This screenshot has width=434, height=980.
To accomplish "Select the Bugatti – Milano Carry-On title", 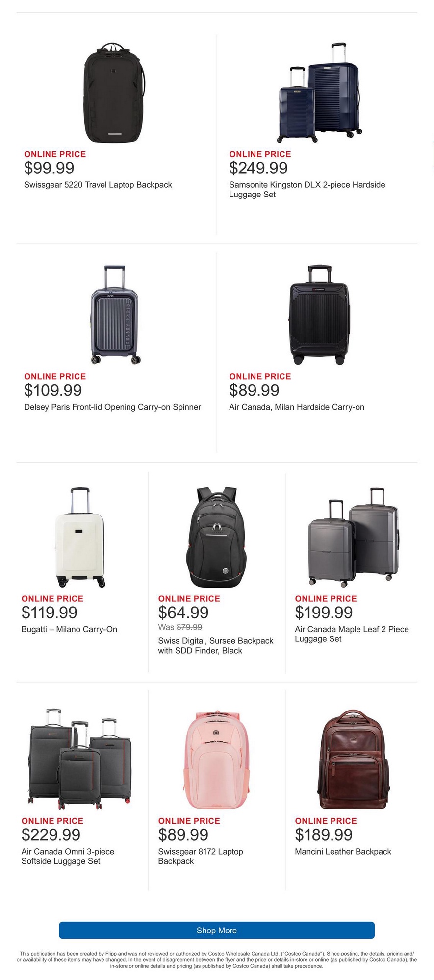I will [x=69, y=629].
